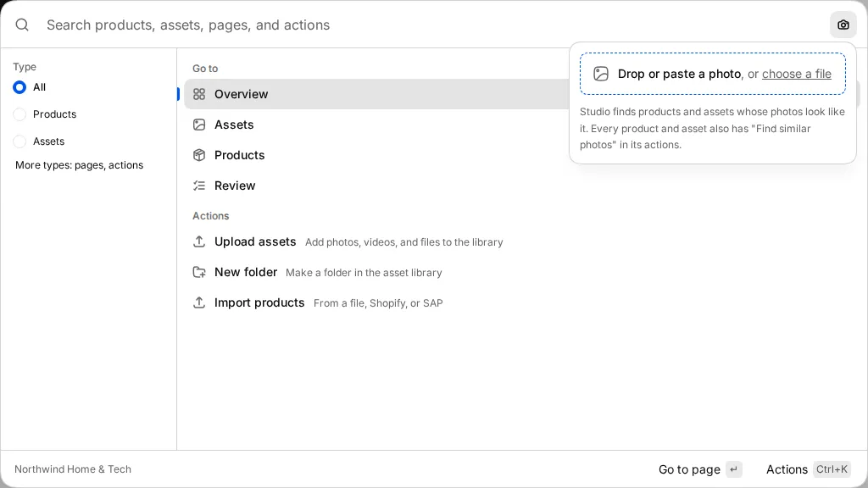Click the From a file, Shopify, or SAP text
868x488 pixels.
coord(378,303)
